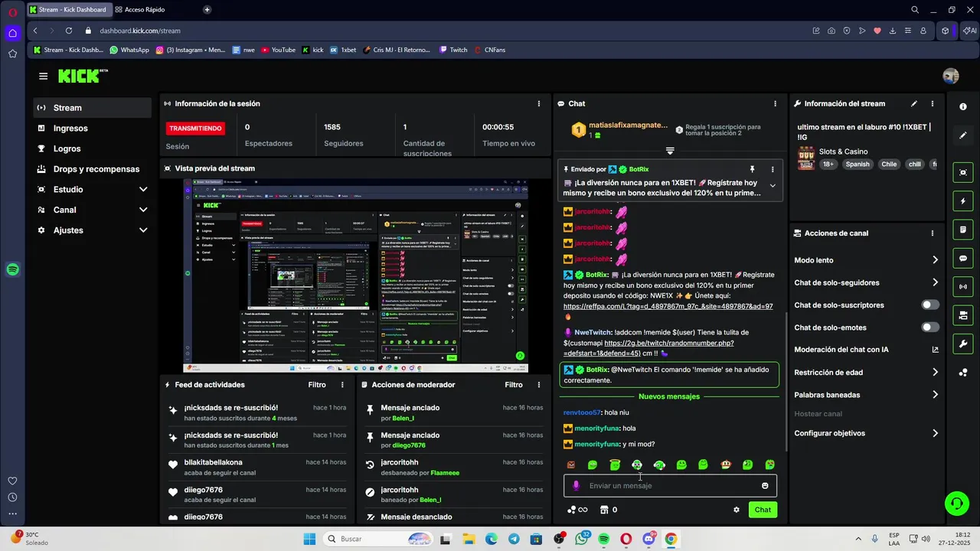980x551 pixels.
Task: Toggle the broadcast signal widget icon
Action: 963,287
